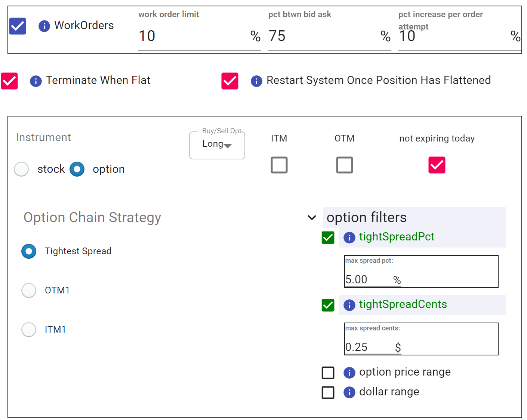
Task: Click info icon beside dollar range
Action: (349, 392)
